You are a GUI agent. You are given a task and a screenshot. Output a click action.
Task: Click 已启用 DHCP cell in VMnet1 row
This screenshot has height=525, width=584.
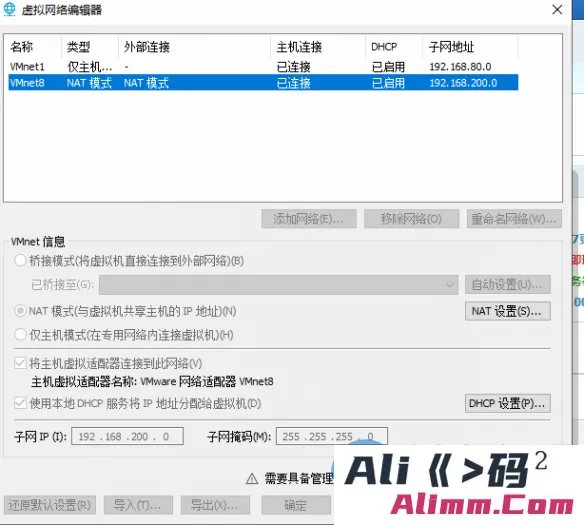click(x=388, y=67)
